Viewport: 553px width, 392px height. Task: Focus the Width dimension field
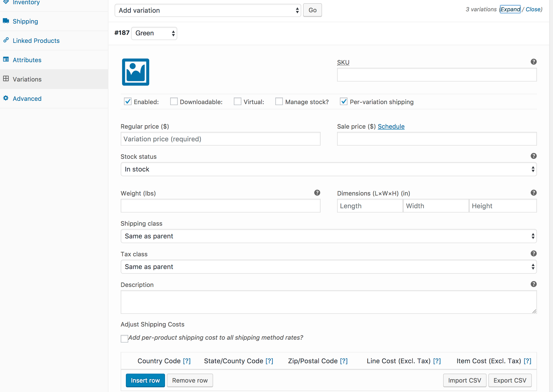pyautogui.click(x=436, y=206)
